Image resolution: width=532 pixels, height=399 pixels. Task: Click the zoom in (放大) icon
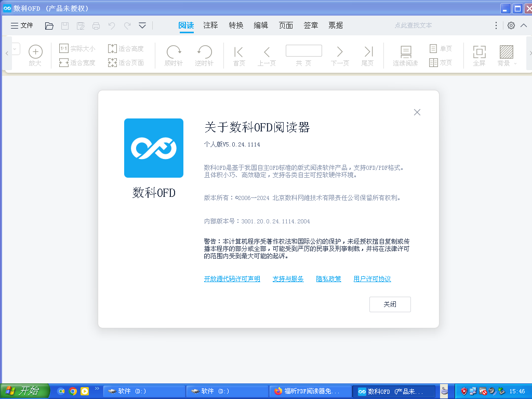click(x=35, y=52)
